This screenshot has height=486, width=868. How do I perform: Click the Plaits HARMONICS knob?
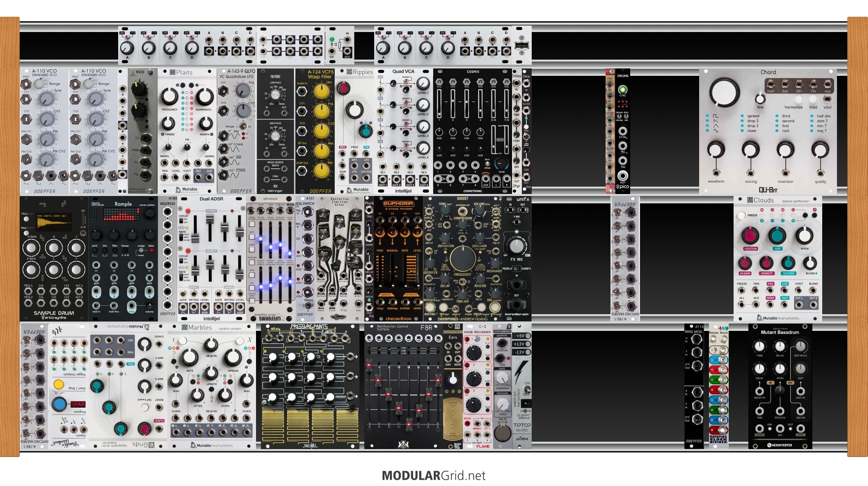pos(205,96)
